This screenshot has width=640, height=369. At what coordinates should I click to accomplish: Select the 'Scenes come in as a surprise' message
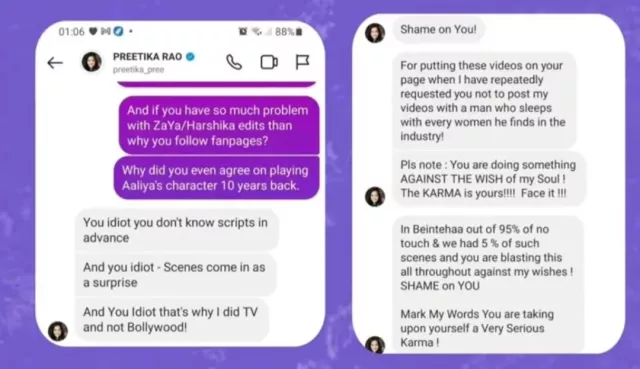pyautogui.click(x=176, y=275)
